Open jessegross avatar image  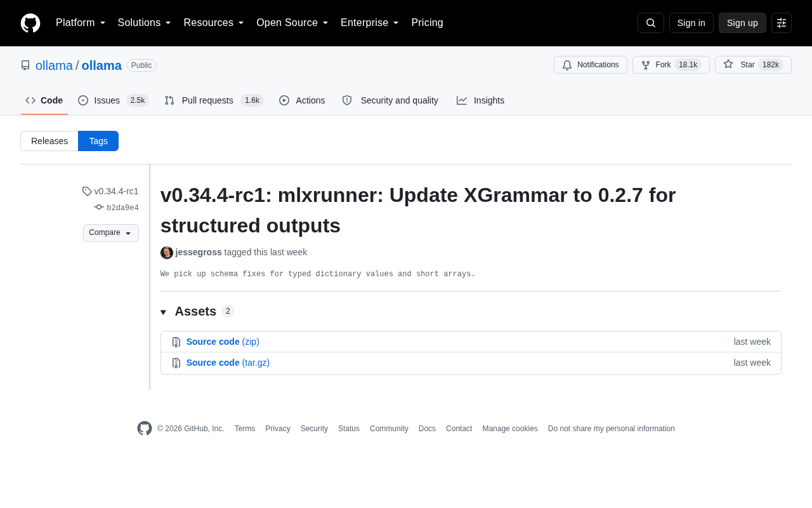click(167, 253)
